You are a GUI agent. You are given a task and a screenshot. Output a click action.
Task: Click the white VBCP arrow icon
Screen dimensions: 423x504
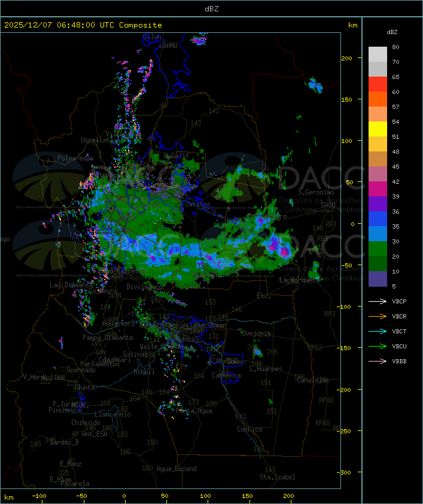378,301
